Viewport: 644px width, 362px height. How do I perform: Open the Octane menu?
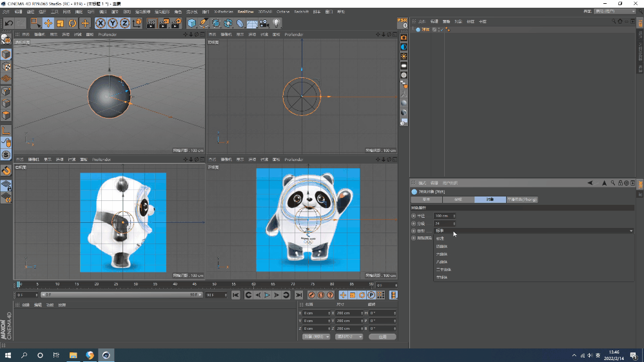pyautogui.click(x=283, y=12)
